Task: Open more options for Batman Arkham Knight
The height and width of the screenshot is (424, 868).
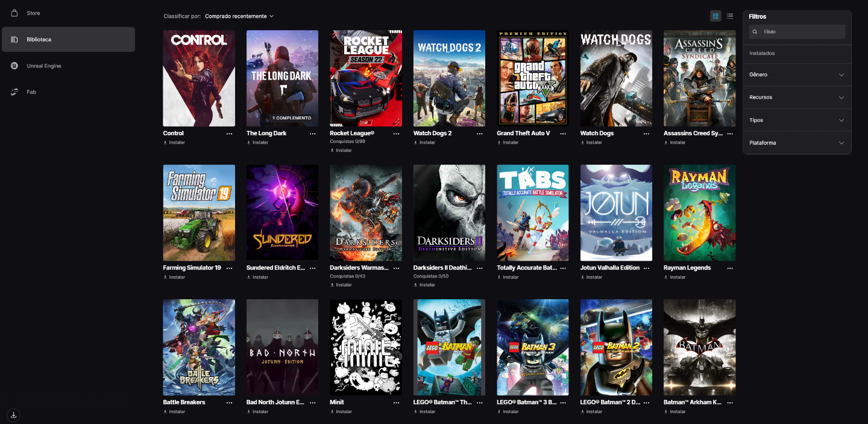Action: 730,403
